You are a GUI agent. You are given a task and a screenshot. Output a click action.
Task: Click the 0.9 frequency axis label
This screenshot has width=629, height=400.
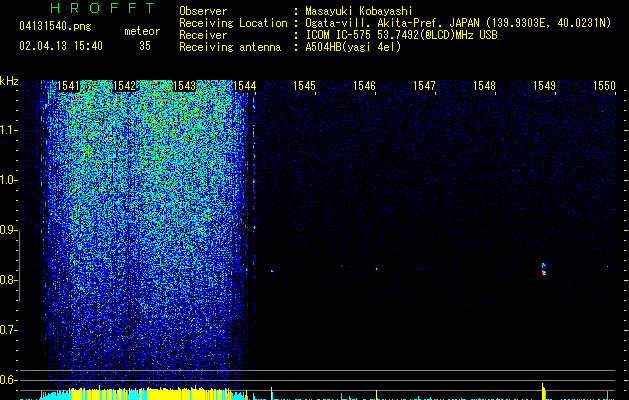pos(8,230)
